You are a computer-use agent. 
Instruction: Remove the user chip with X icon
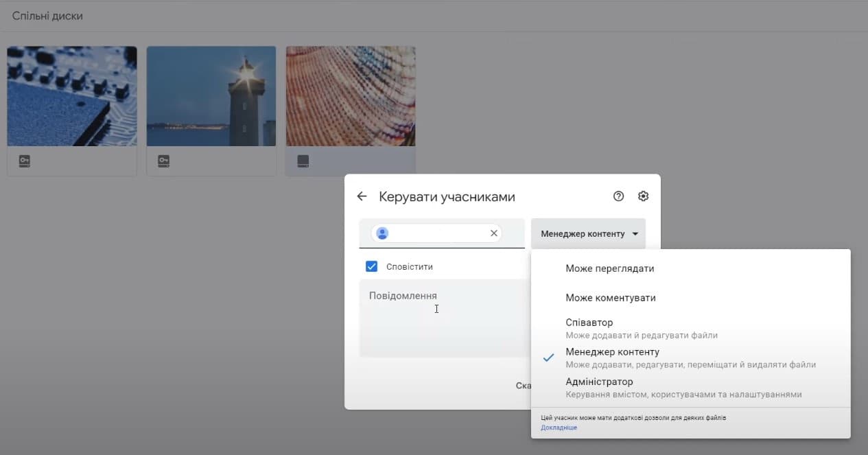(x=493, y=233)
